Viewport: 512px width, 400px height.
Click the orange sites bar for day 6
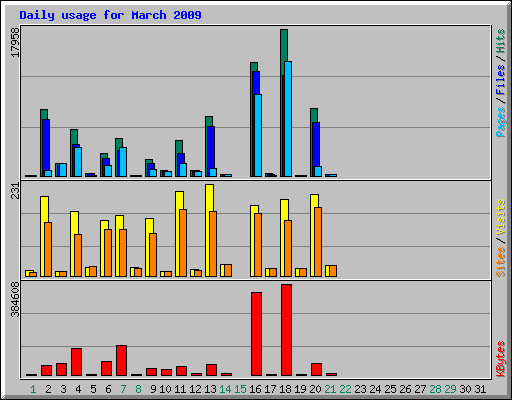point(108,253)
